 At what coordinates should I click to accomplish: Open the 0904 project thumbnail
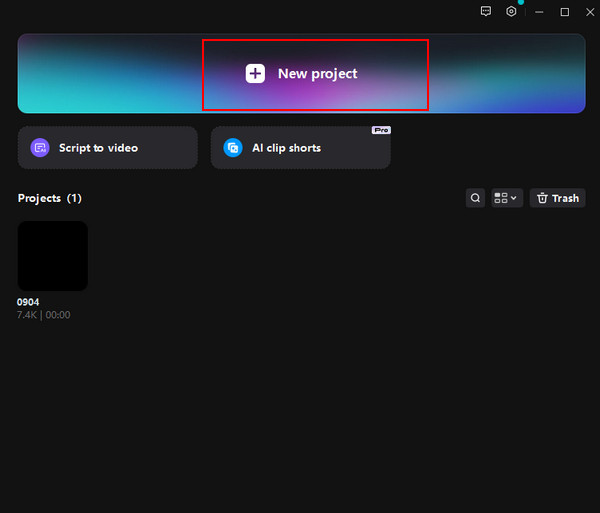53,256
